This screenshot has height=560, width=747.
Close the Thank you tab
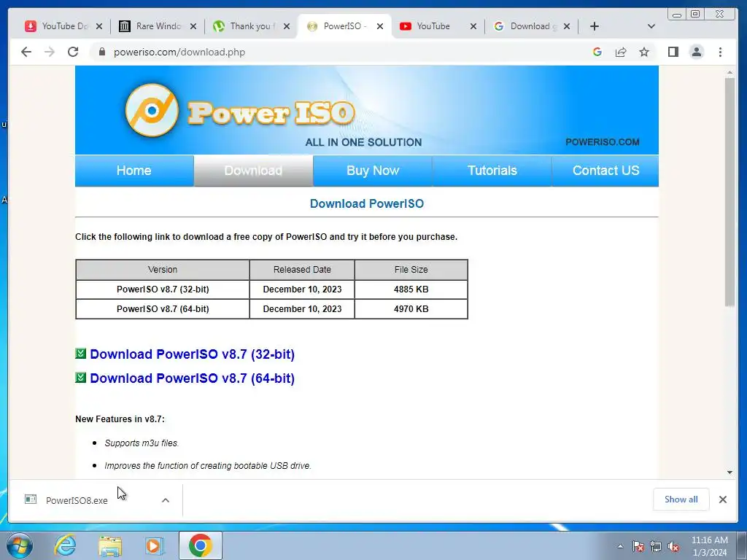tap(286, 26)
